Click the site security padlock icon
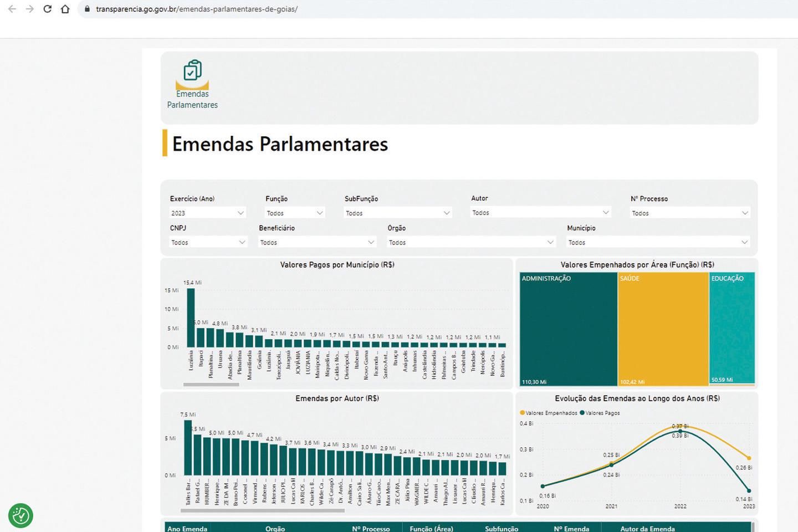 87,9
